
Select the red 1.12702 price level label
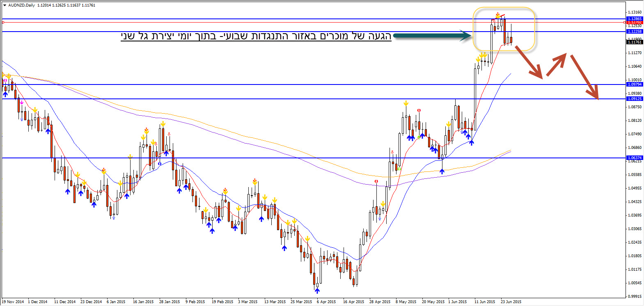pos(635,22)
